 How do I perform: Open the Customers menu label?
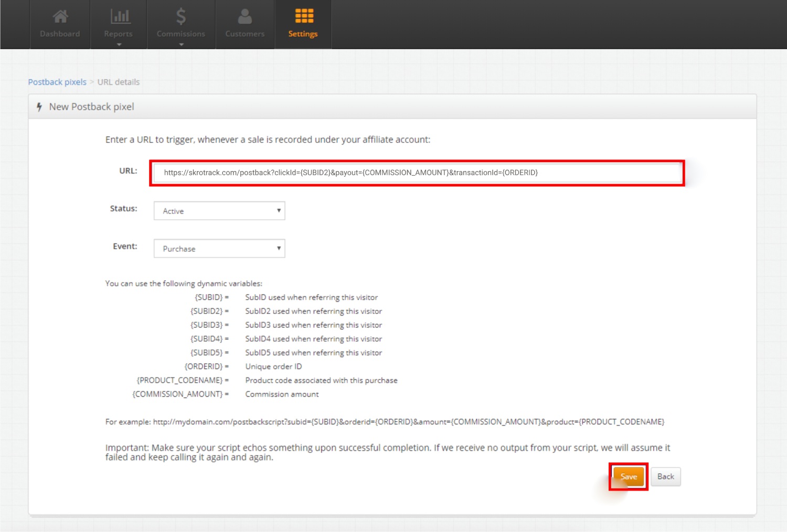(245, 34)
